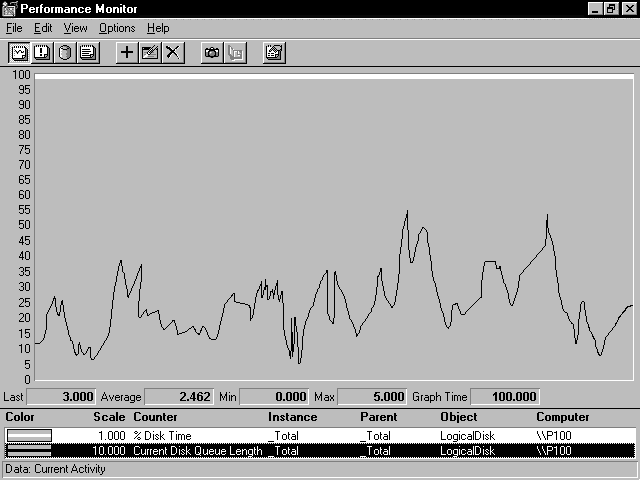Select the Current Disk Queue Length row
Viewport: 640px width, 480px height.
click(x=320, y=451)
